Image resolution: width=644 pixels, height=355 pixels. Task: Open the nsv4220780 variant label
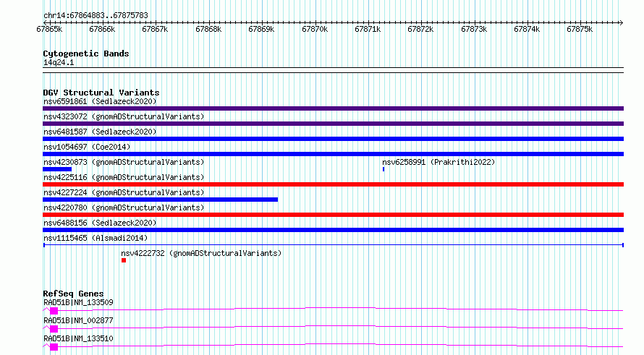pyautogui.click(x=124, y=208)
